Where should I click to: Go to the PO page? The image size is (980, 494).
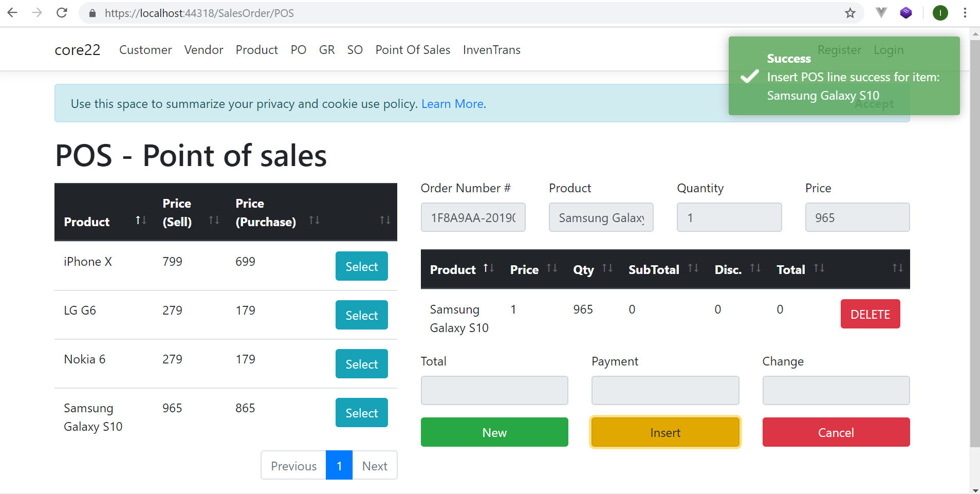click(299, 50)
